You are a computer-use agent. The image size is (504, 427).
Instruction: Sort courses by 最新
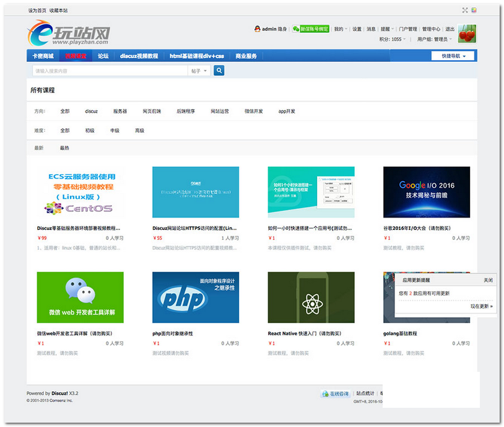coord(39,148)
